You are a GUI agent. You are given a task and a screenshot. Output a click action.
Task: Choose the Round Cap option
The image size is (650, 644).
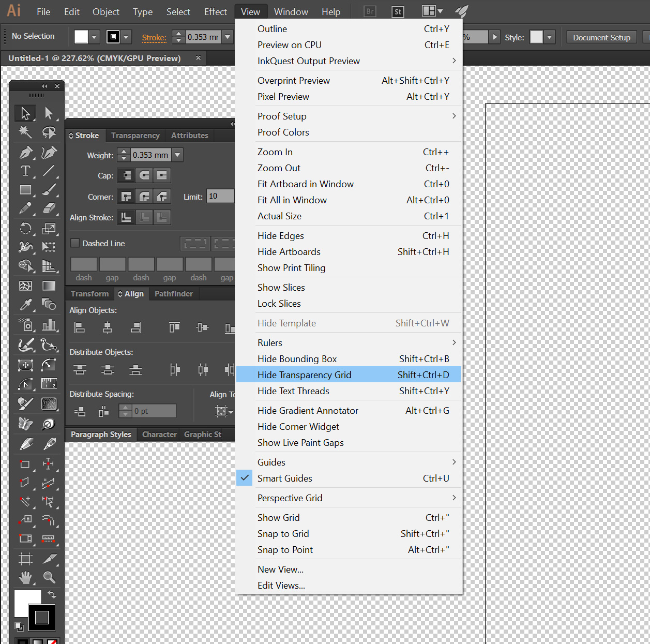pyautogui.click(x=144, y=175)
